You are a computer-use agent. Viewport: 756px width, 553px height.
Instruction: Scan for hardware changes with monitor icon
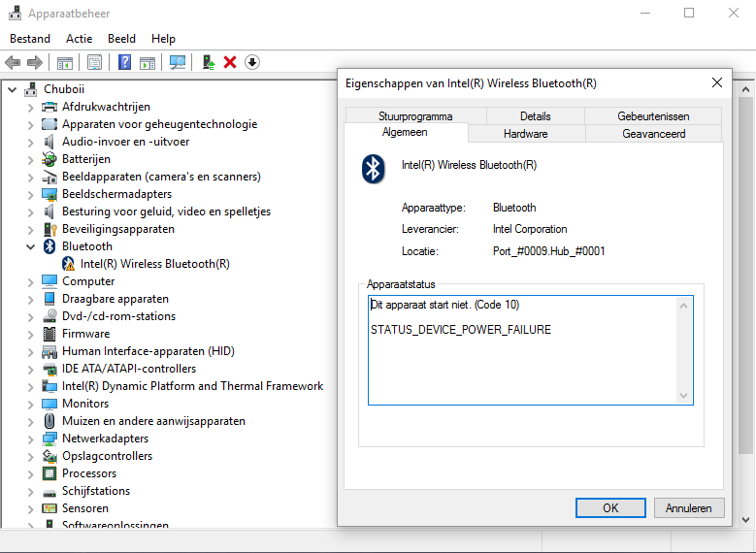(x=178, y=62)
